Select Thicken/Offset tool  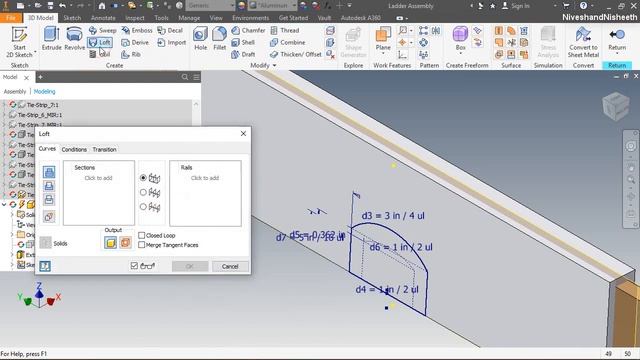[x=296, y=54]
